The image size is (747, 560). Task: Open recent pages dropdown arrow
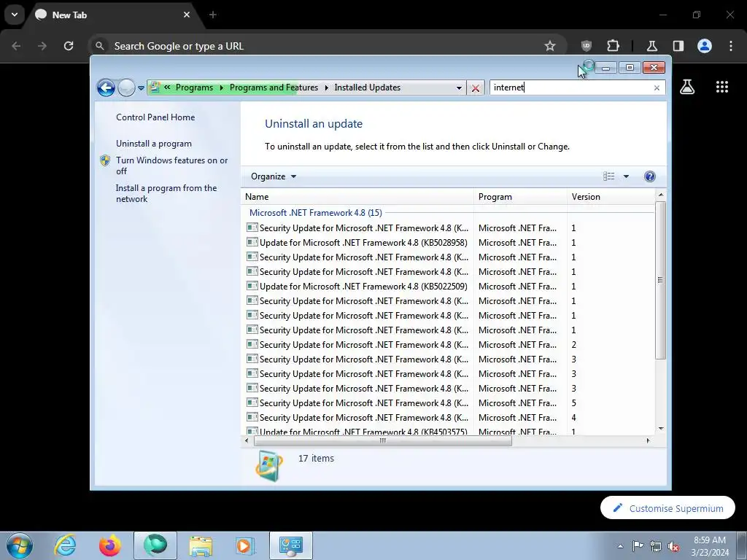[141, 87]
